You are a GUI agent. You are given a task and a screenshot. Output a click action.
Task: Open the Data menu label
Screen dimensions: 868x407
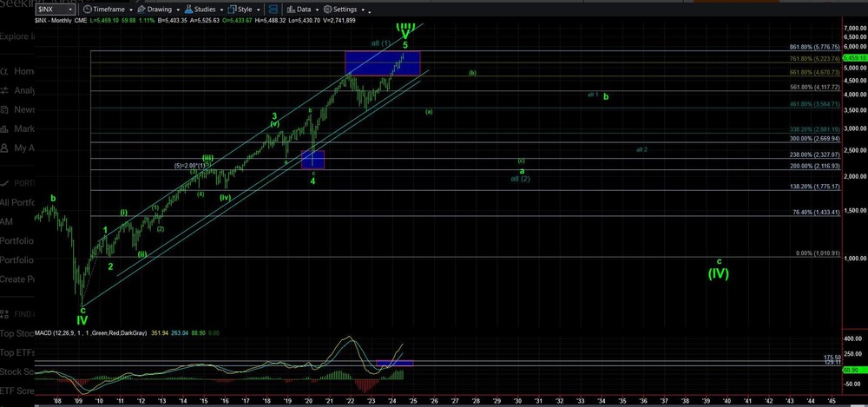coord(304,10)
